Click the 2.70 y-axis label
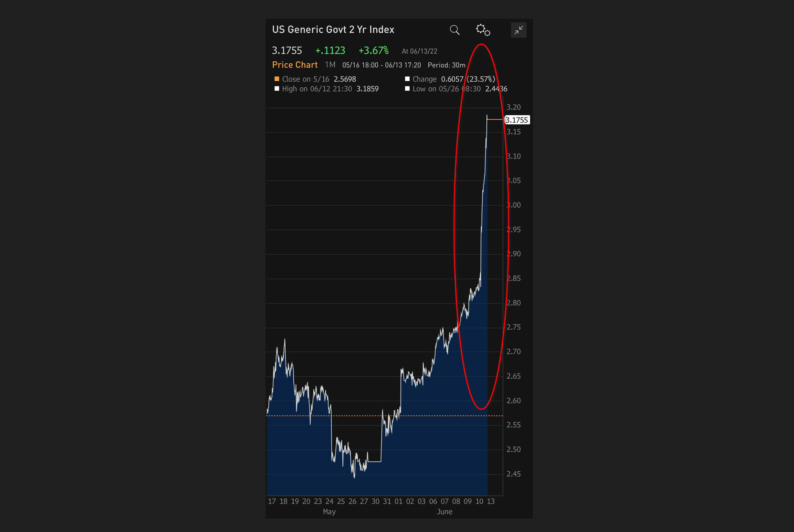This screenshot has width=794, height=532. pyautogui.click(x=513, y=352)
